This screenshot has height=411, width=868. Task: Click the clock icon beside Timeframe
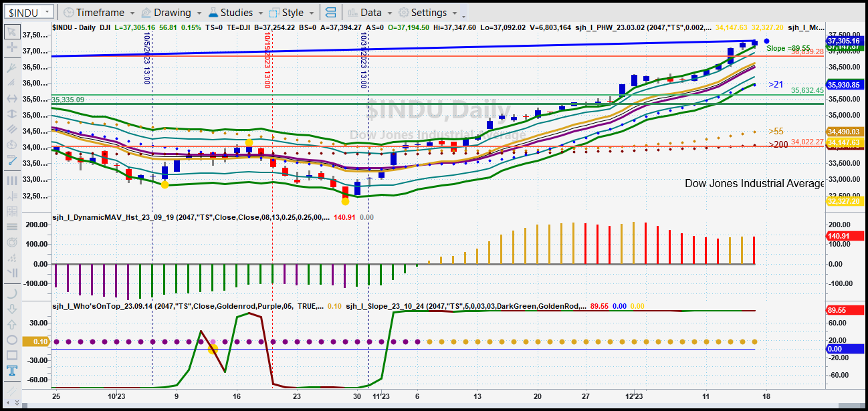68,13
